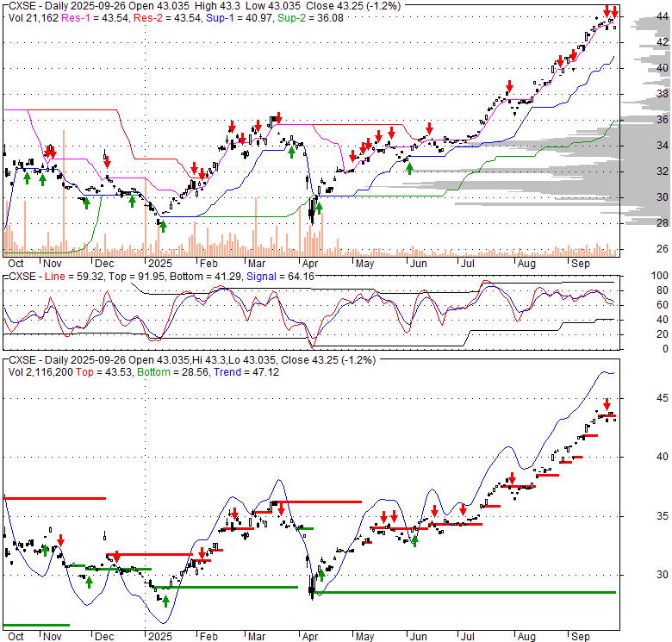Click price label 38 on top chart axis

click(x=663, y=94)
